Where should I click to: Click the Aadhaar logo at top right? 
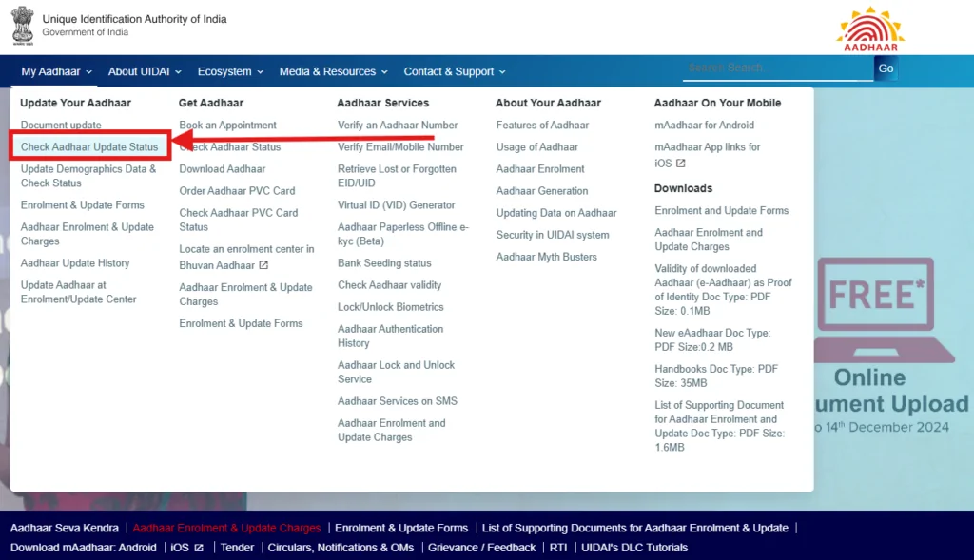[x=869, y=29]
